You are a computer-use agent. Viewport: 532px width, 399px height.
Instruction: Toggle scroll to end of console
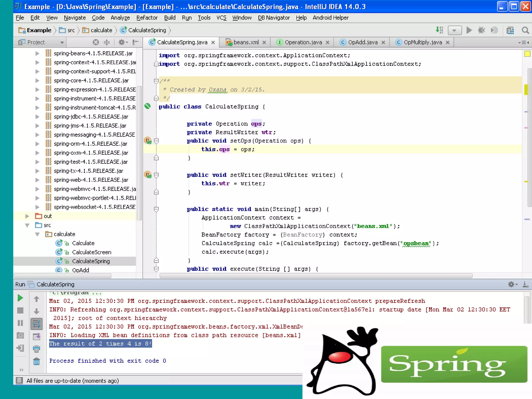(37, 336)
